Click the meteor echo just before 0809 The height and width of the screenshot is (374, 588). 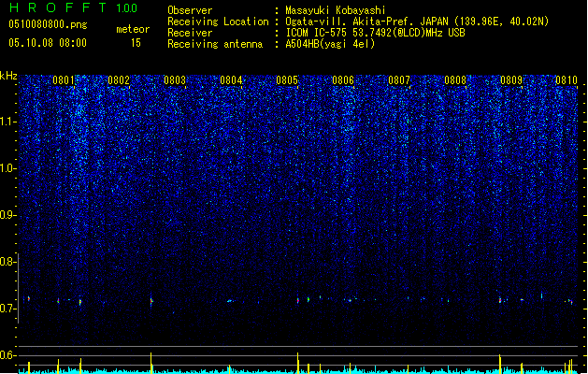tap(500, 300)
